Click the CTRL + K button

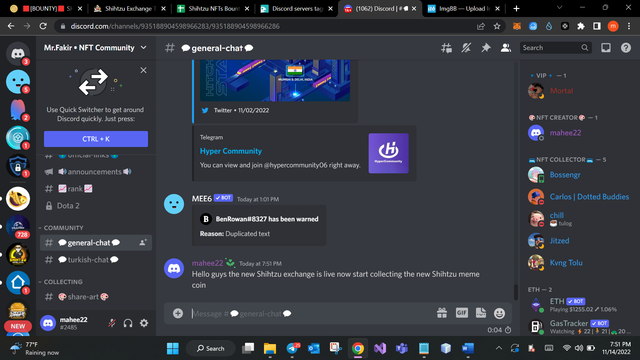pos(96,139)
